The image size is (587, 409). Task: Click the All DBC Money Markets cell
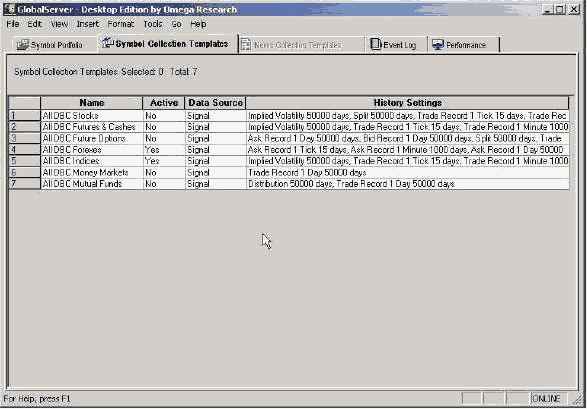(x=92, y=173)
